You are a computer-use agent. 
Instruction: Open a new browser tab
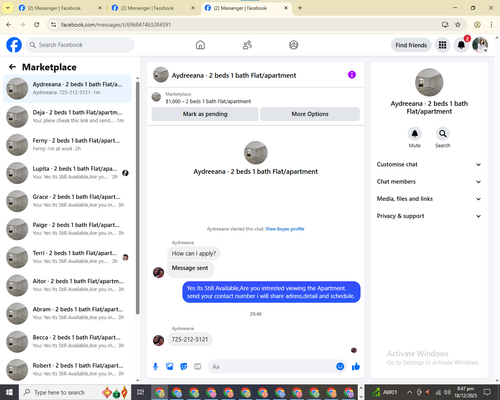click(x=300, y=8)
